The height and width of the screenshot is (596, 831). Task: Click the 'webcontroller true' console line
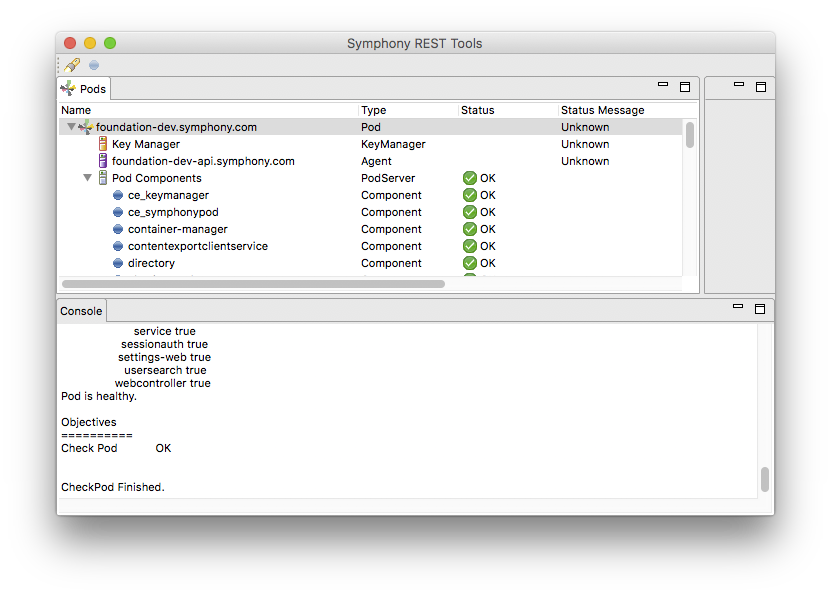(163, 383)
